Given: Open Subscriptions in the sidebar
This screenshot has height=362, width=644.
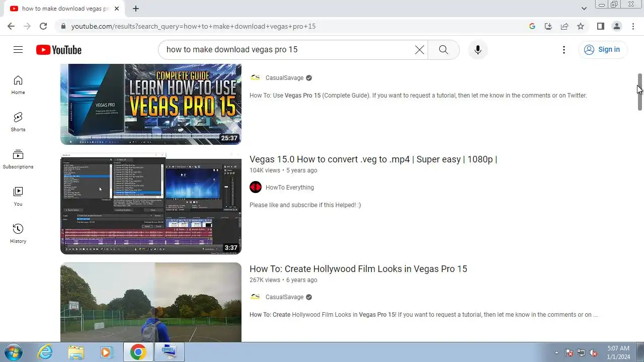Looking at the screenshot, I should (x=18, y=159).
